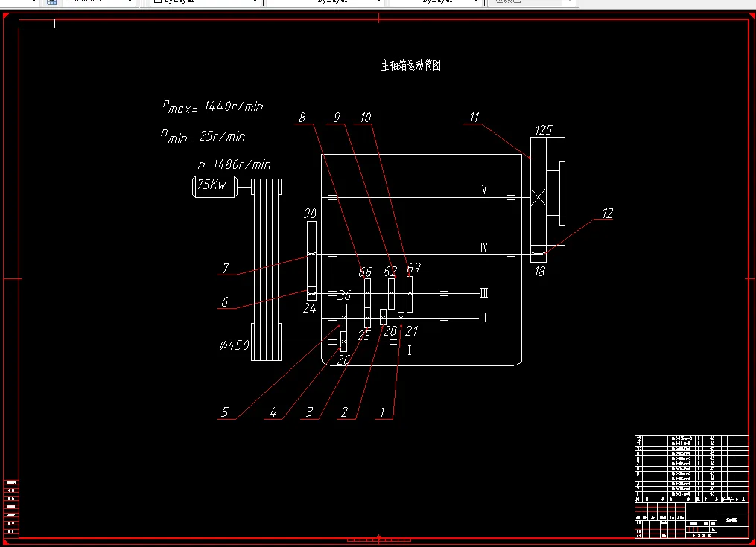Select the ø450 pulley diameter label

235,345
